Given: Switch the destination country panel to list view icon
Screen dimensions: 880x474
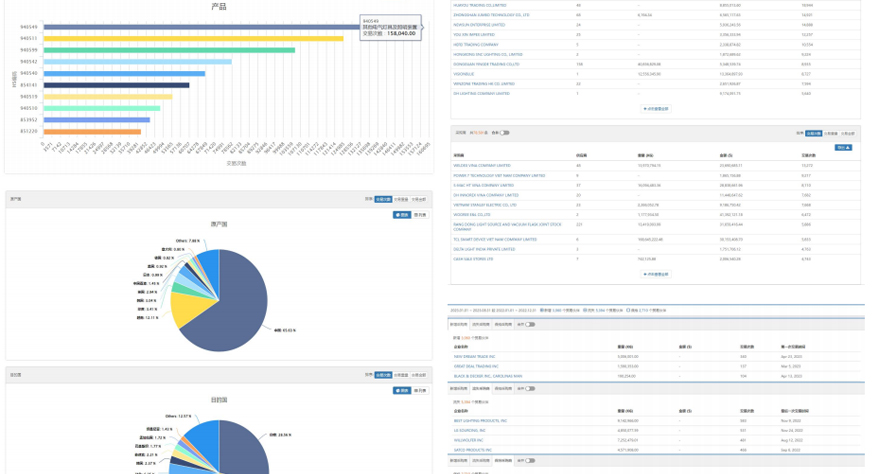Looking at the screenshot, I should (420, 391).
